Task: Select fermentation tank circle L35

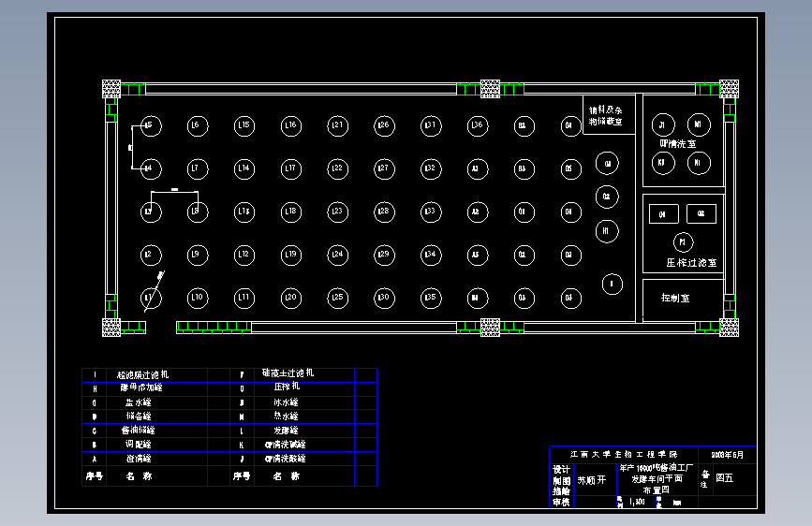Action: click(x=431, y=298)
